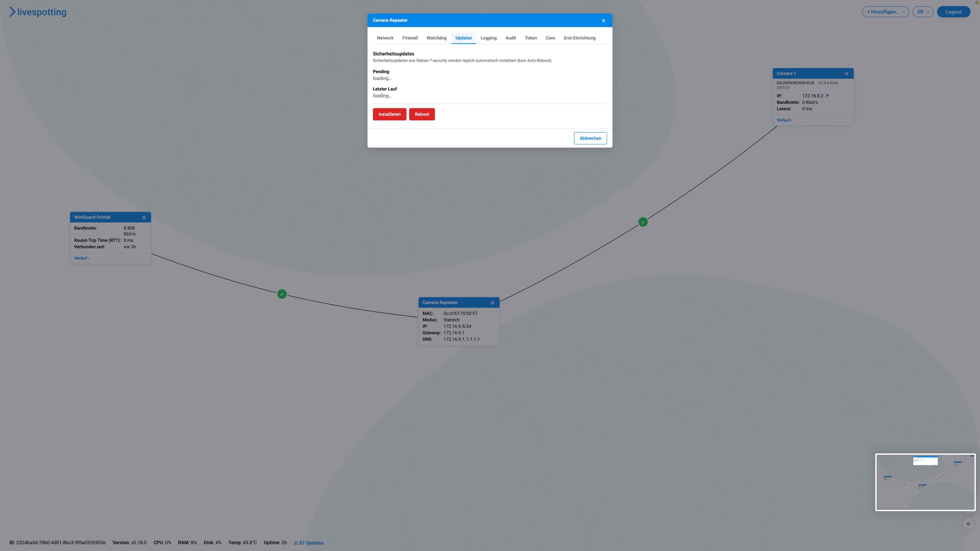Switch to the Network tab
The image size is (980, 551).
click(385, 38)
